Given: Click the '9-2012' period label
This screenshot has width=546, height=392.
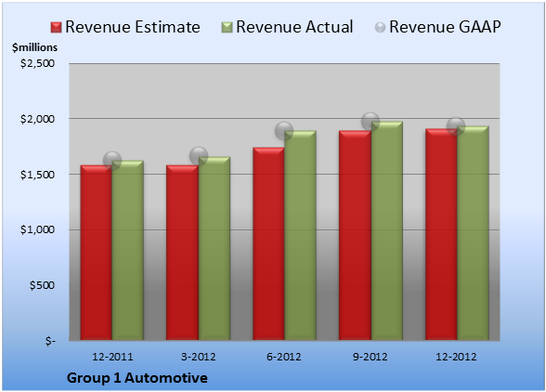Looking at the screenshot, I should [370, 357].
